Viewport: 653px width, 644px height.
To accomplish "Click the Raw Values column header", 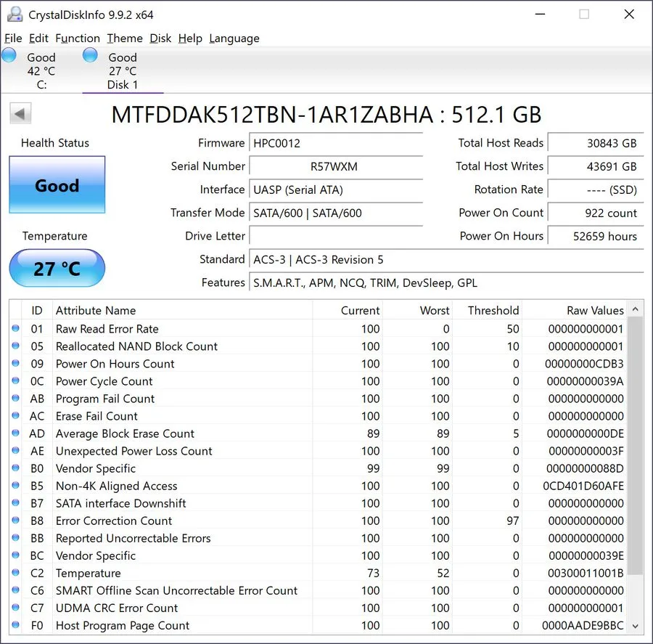I will pyautogui.click(x=575, y=310).
